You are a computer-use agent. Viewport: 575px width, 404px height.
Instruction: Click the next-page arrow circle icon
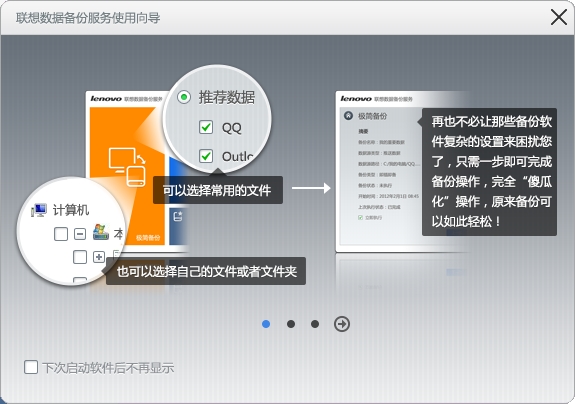click(x=342, y=324)
